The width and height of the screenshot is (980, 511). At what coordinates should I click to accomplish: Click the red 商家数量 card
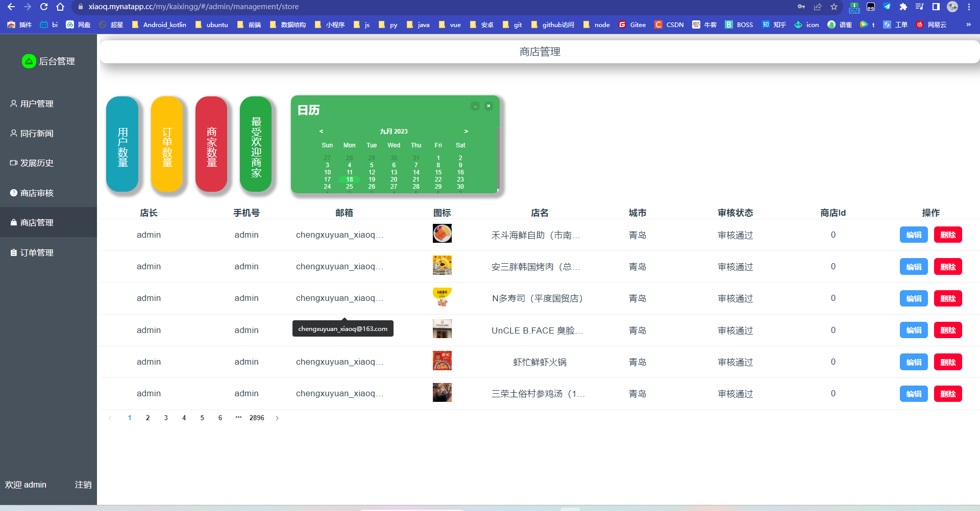pos(211,144)
